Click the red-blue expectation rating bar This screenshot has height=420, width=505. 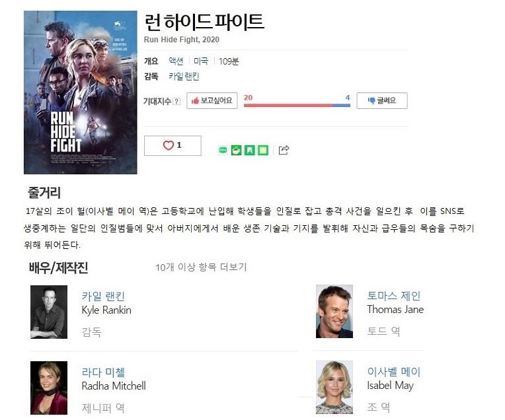point(297,105)
